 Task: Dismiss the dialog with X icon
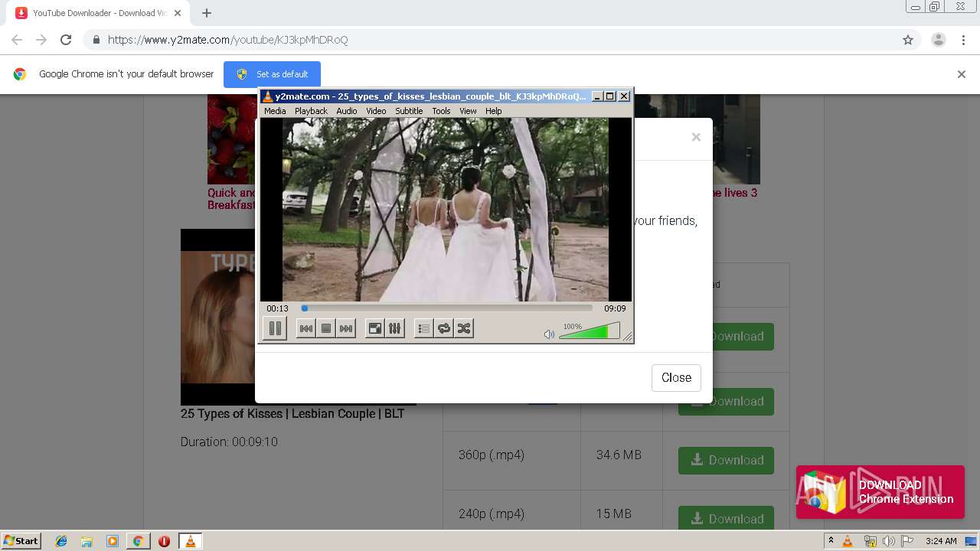tap(696, 137)
